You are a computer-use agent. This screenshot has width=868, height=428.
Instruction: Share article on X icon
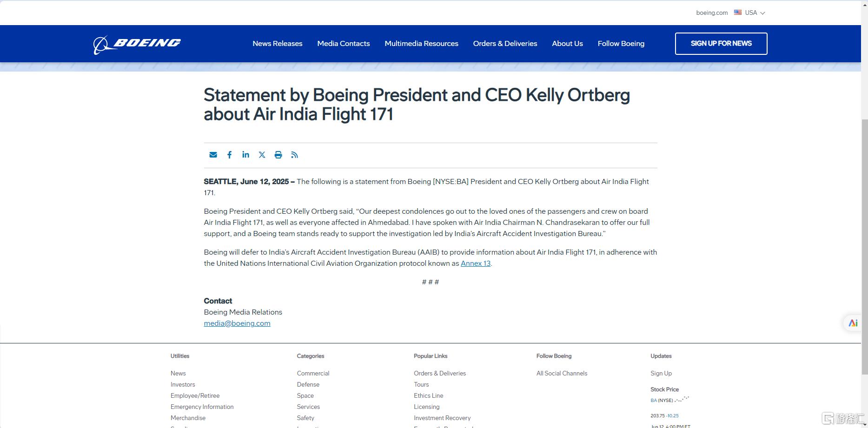(x=262, y=155)
